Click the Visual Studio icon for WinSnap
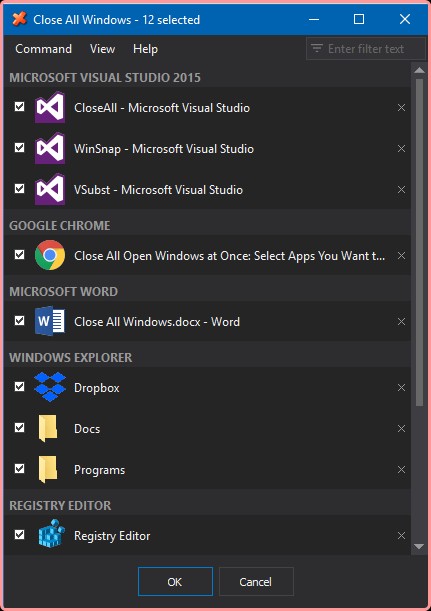 [49, 148]
